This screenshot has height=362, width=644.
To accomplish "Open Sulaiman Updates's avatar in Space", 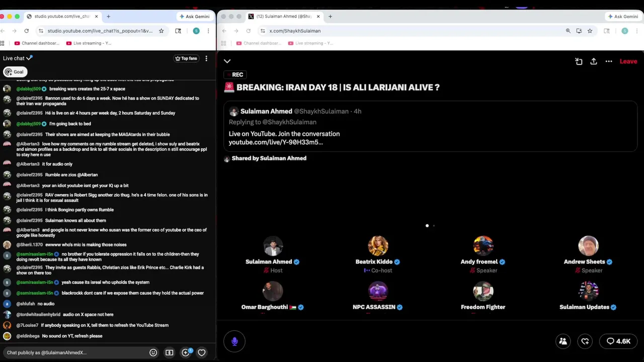I will [x=588, y=292].
